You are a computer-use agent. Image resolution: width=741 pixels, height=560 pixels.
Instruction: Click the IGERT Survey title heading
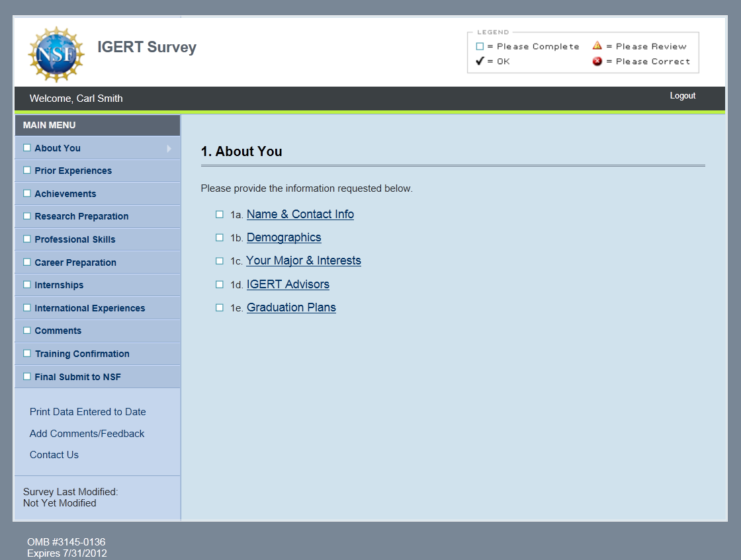click(x=147, y=47)
